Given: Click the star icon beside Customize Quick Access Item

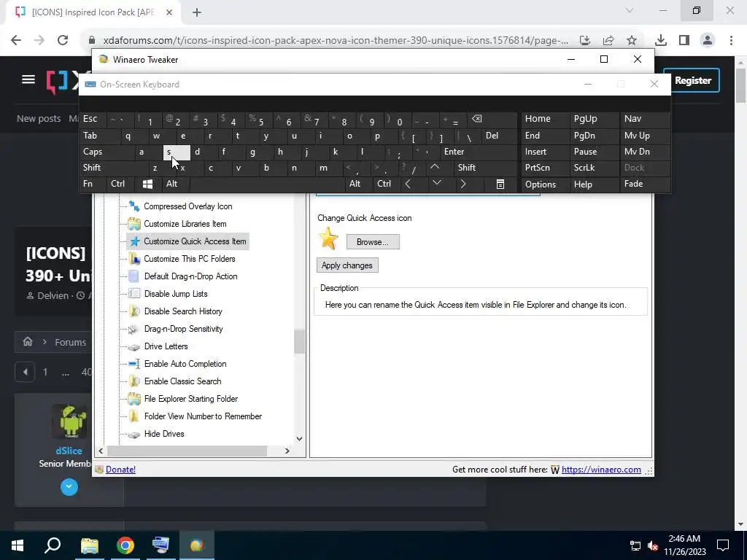Looking at the screenshot, I should pyautogui.click(x=135, y=241).
